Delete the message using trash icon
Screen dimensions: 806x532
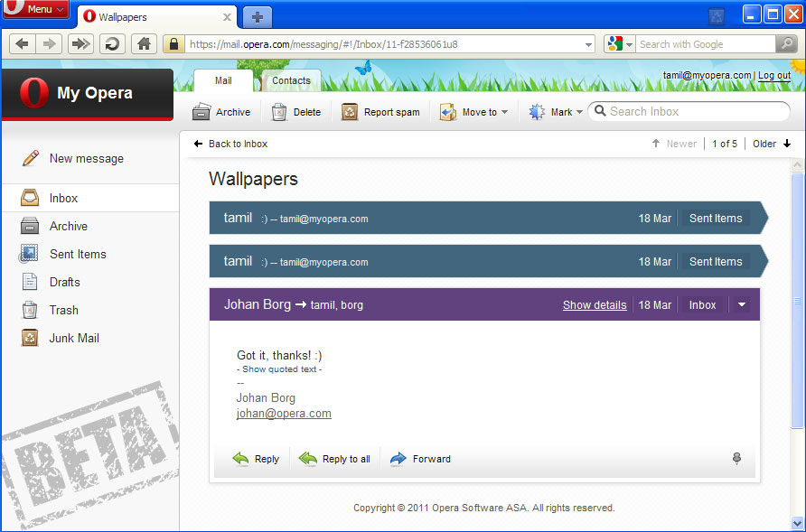coord(280,112)
